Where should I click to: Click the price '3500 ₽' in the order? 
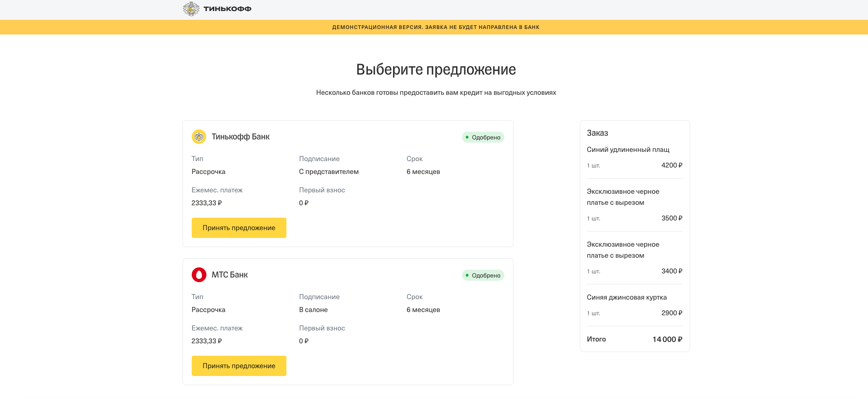tap(672, 218)
